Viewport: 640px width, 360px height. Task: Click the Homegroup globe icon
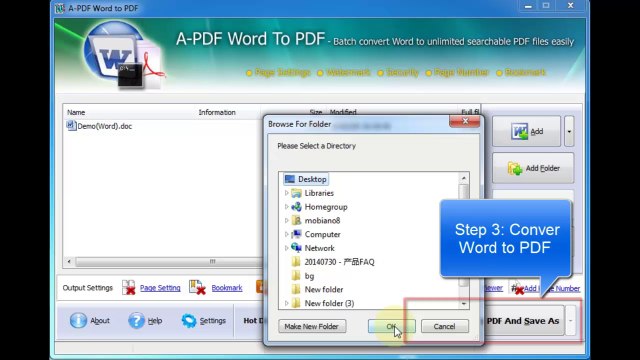pos(296,207)
